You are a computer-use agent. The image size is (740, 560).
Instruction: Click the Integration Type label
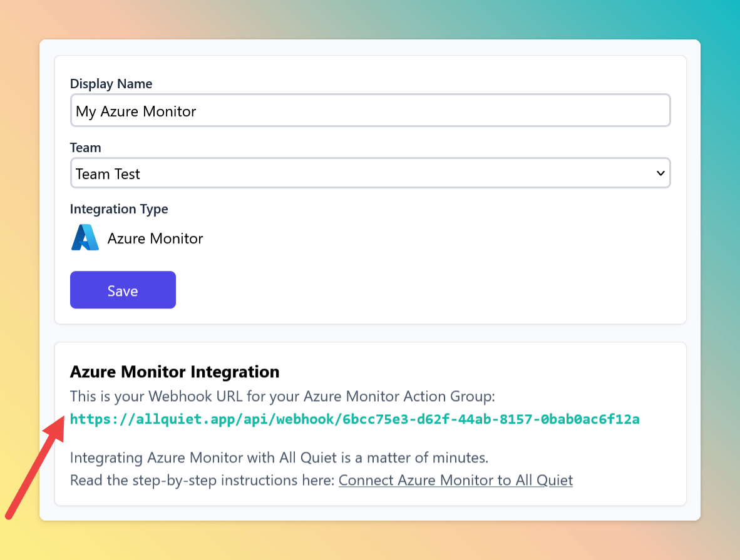click(119, 209)
